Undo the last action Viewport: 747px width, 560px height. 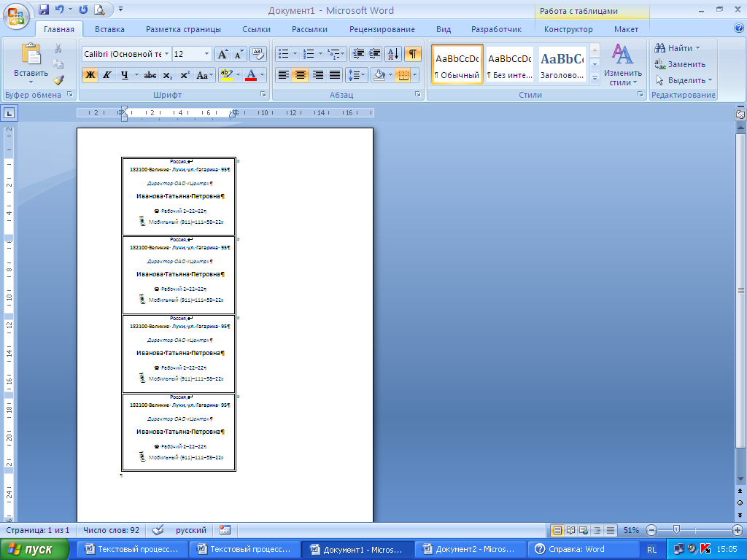click(60, 9)
